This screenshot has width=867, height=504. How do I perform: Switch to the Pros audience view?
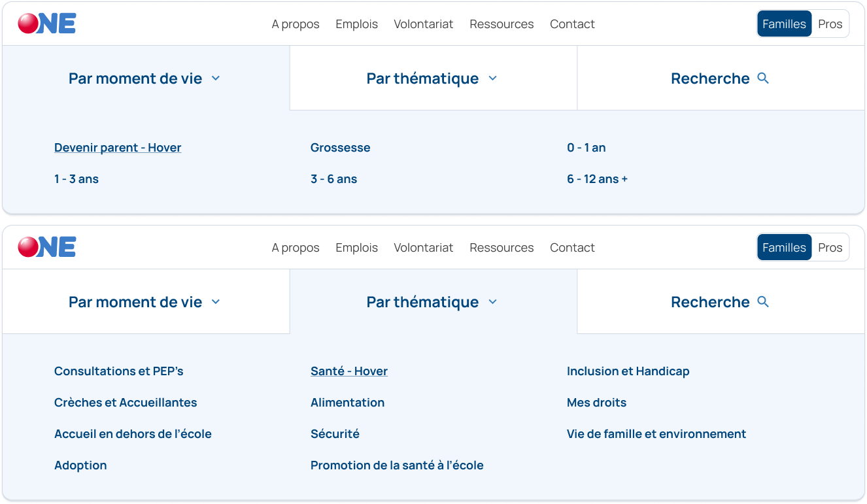point(830,24)
